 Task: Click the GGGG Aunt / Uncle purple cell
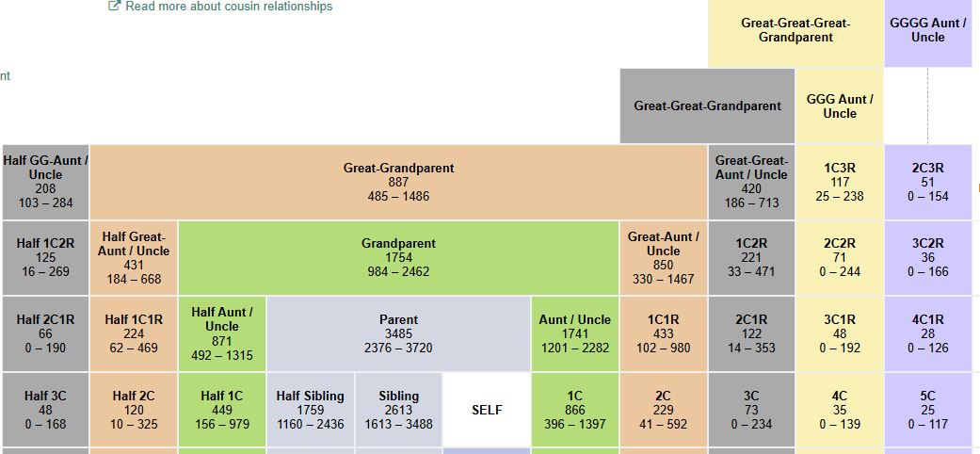coord(927,31)
